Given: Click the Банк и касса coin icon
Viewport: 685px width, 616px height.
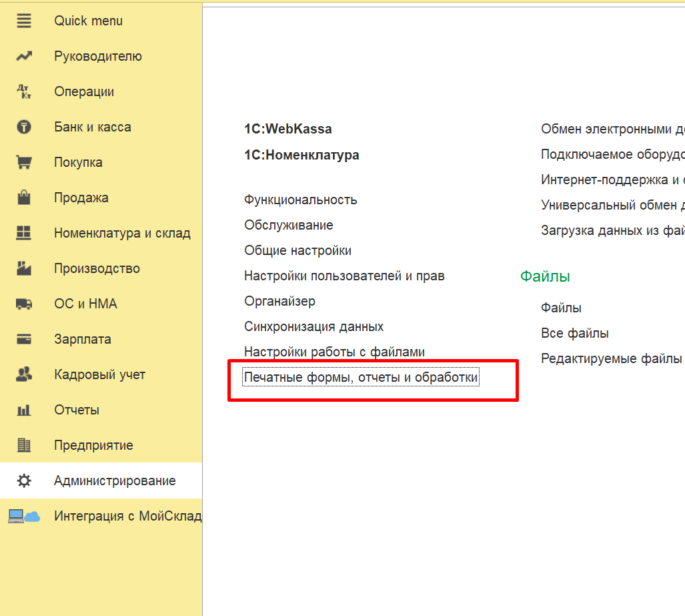Looking at the screenshot, I should pos(24,127).
